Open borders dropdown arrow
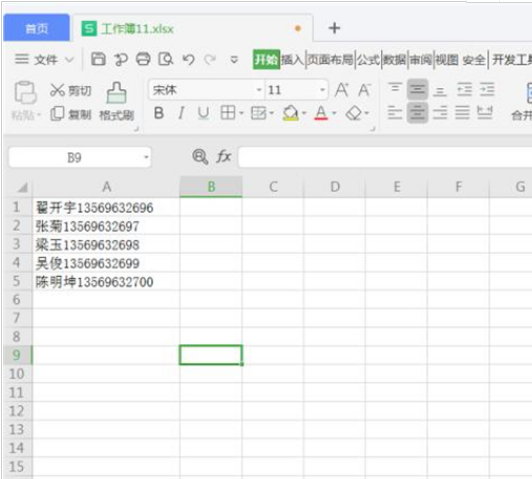Image resolution: width=532 pixels, height=479 pixels. click(241, 113)
